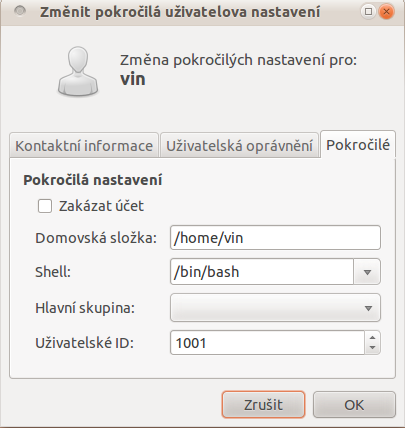Focus the Domovská složka text field

click(275, 238)
